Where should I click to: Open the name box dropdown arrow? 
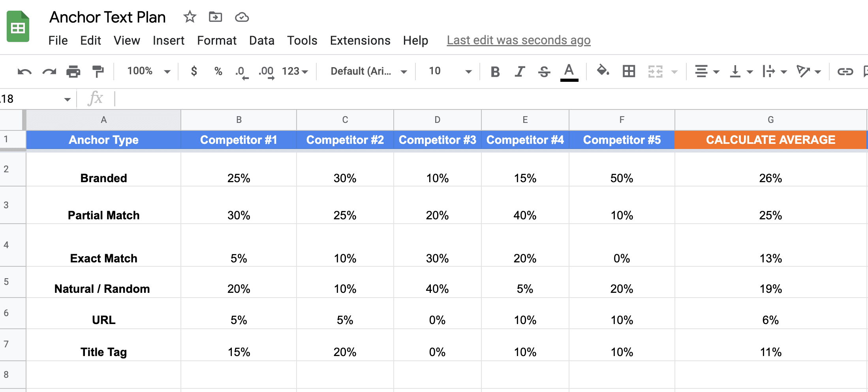tap(68, 99)
